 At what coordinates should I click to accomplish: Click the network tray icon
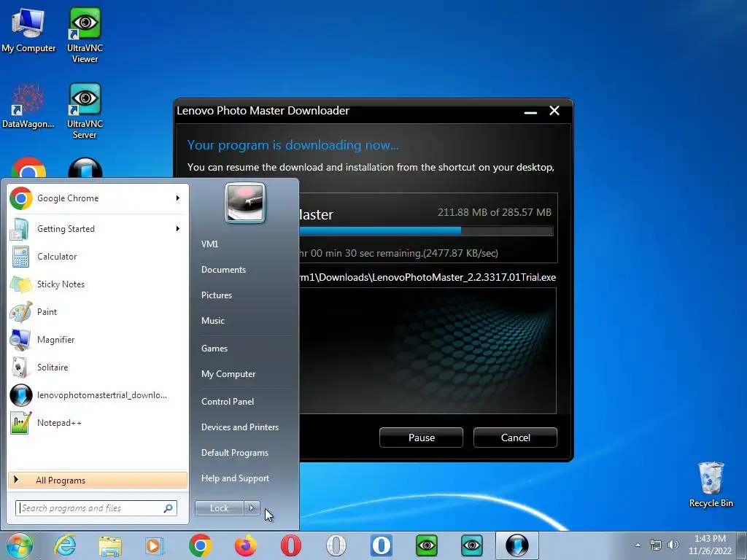tap(656, 545)
